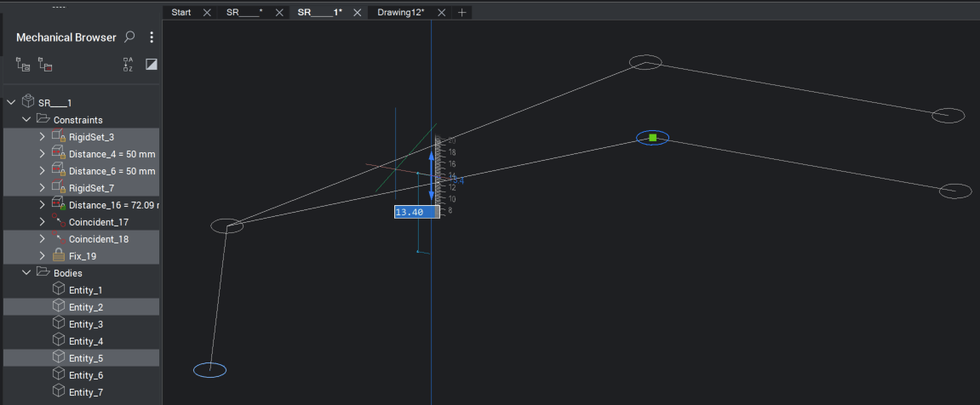
Task: Click the 13.40 dynamic dimension input field
Action: pos(414,212)
